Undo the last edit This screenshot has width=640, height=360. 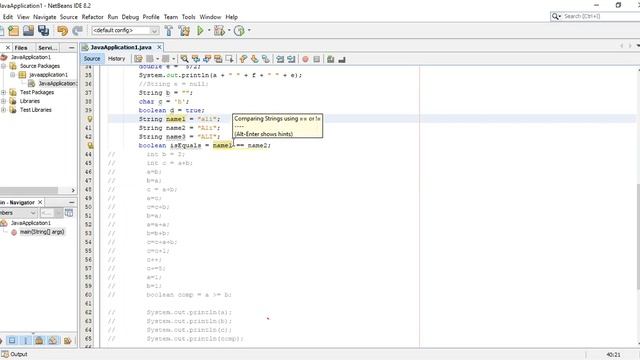point(62,31)
